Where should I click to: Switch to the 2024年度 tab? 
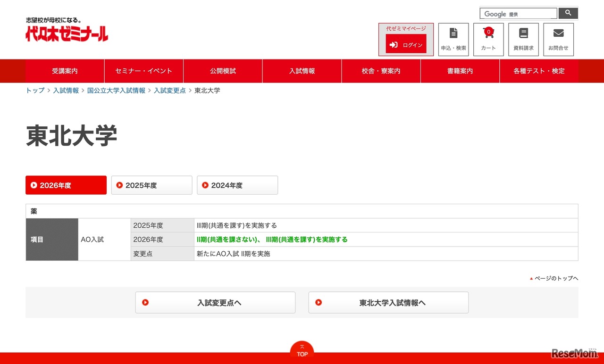pos(237,185)
